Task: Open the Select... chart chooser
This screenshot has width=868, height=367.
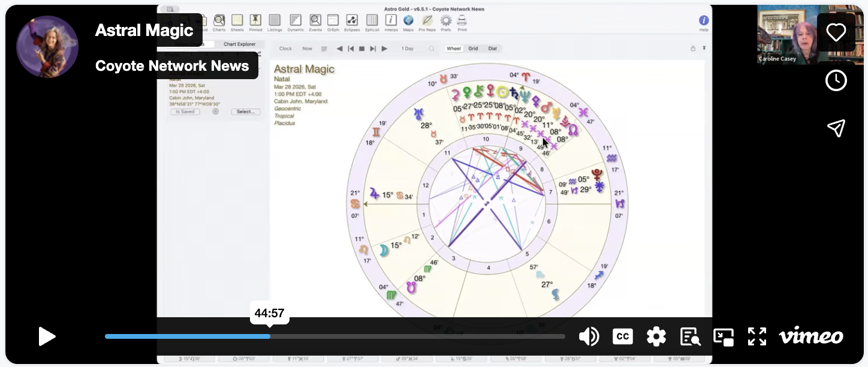Action: (245, 112)
